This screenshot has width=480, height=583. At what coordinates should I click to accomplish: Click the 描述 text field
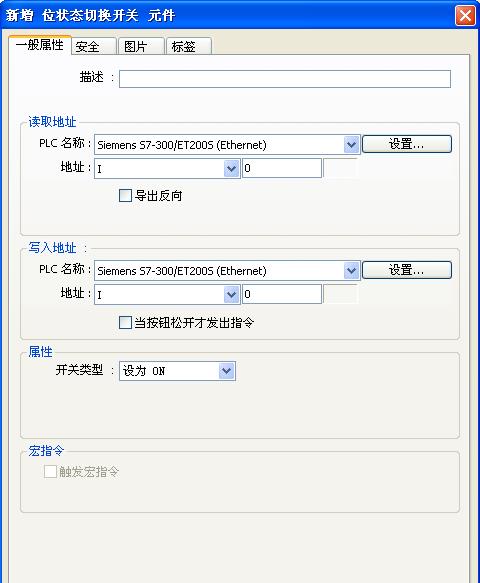click(285, 79)
